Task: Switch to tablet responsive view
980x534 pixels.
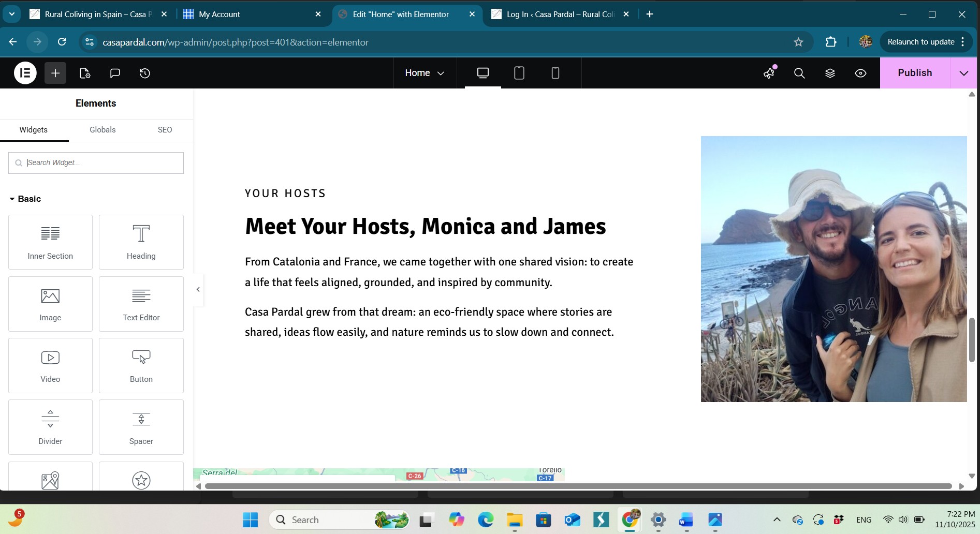Action: tap(519, 73)
